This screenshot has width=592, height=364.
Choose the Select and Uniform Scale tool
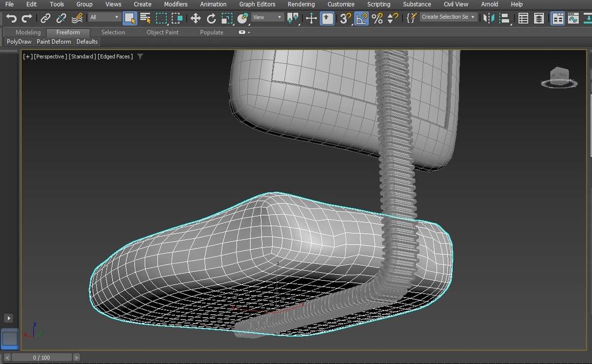click(x=227, y=18)
